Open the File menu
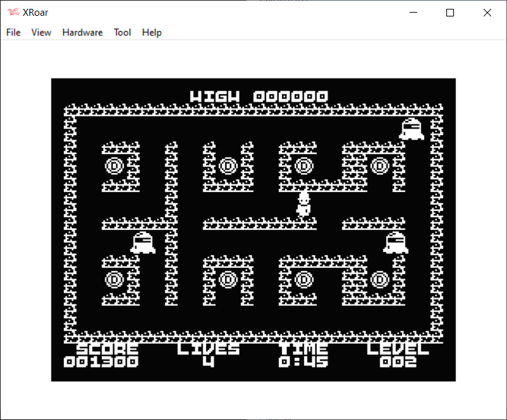 tap(13, 32)
